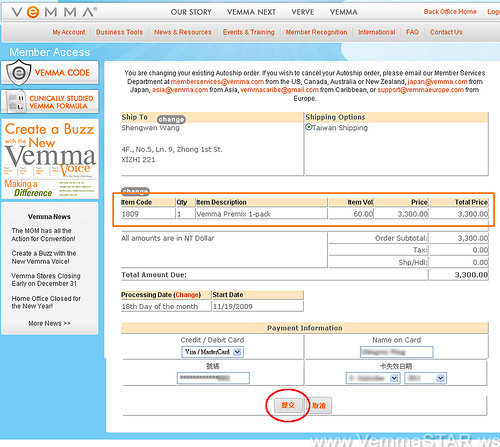Viewport: 500px width, 447px height.
Task: Open Visa / MasterCard card type dropdown
Action: [213, 352]
